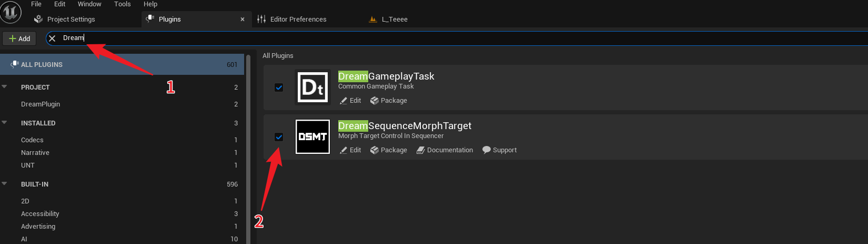Click the DreamSequenceMorphTarget plugin title
868x244 pixels.
[x=405, y=126]
